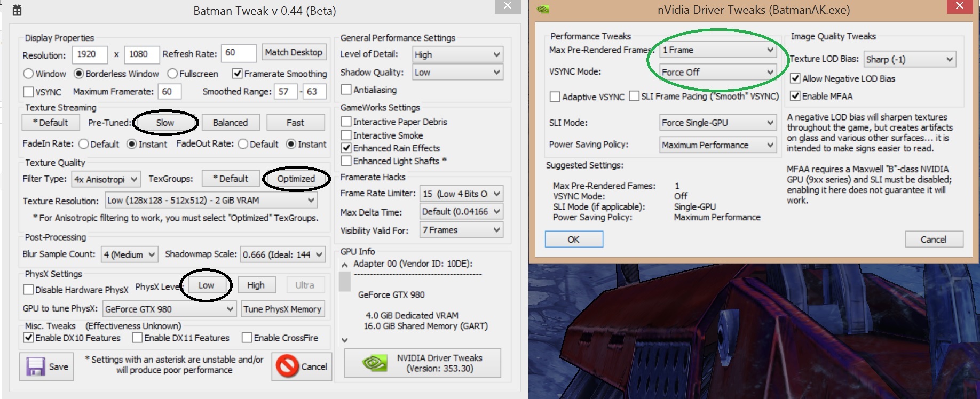
Task: Set PhysX Level to High
Action: point(256,285)
